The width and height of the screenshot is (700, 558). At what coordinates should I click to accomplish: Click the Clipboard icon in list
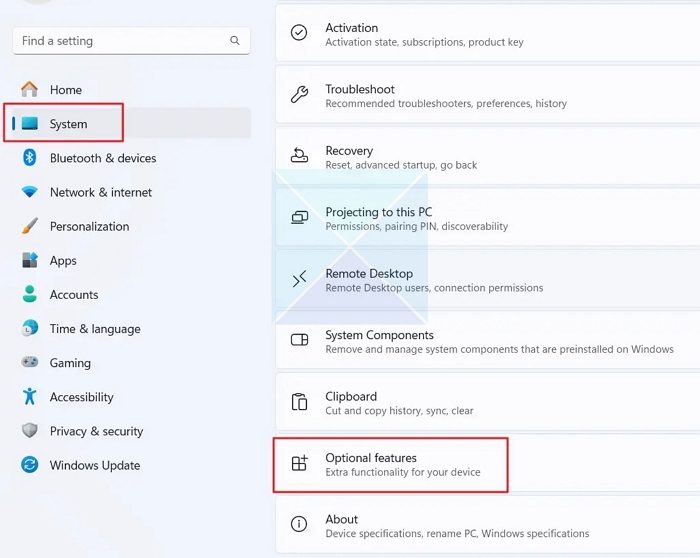pyautogui.click(x=299, y=402)
